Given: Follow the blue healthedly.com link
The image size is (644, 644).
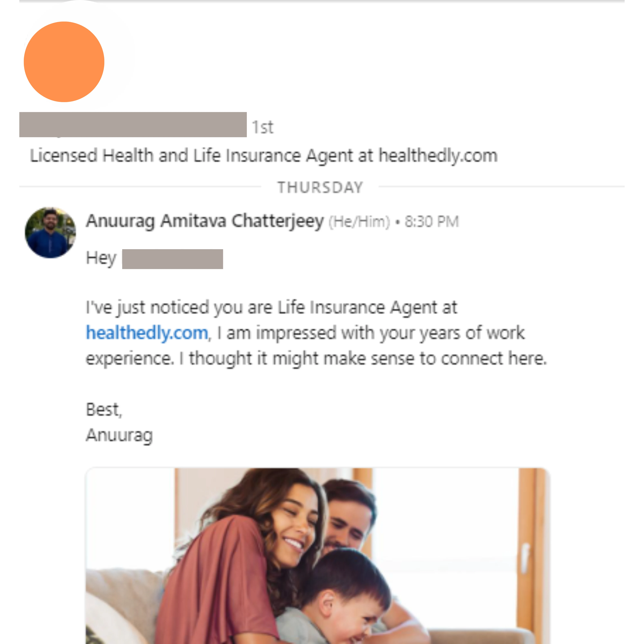Looking at the screenshot, I should click(x=147, y=333).
